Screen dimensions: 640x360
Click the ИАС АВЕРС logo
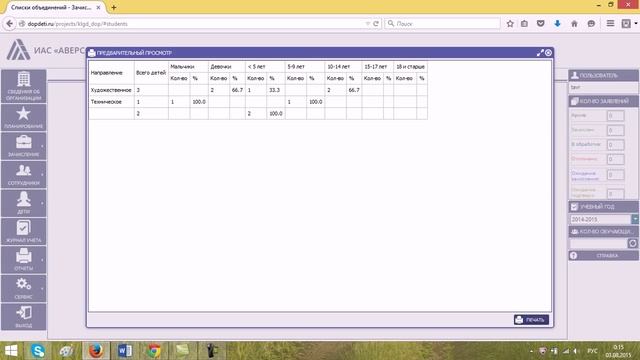click(x=18, y=50)
